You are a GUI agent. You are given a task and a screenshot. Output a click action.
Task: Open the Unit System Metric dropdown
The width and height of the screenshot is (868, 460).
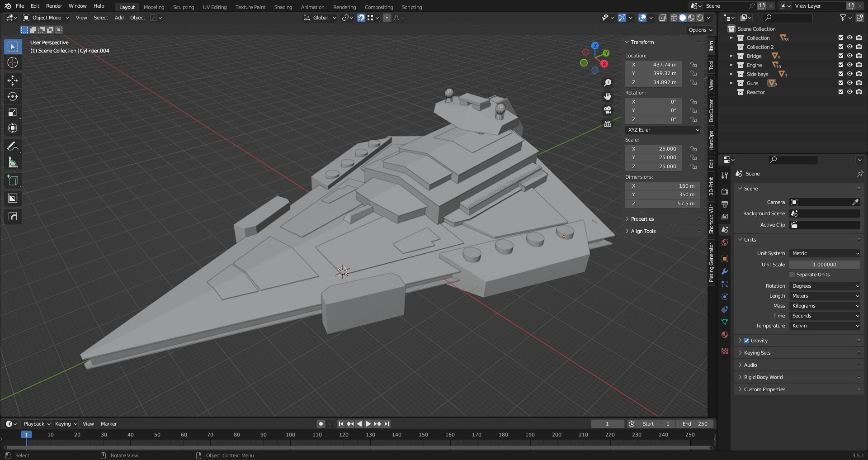click(x=825, y=253)
